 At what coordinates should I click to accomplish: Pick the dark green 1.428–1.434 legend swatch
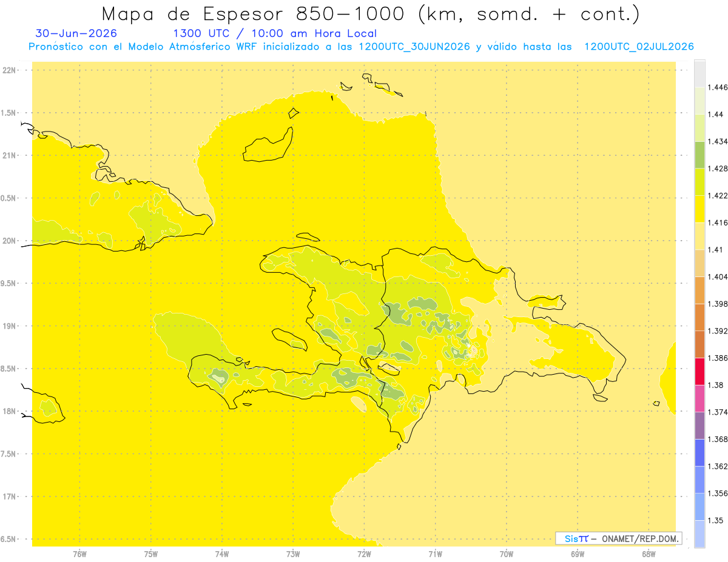[x=699, y=155]
